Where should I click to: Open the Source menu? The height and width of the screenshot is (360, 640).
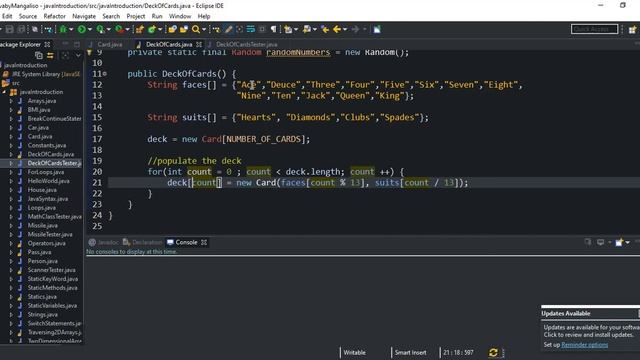coord(28,16)
